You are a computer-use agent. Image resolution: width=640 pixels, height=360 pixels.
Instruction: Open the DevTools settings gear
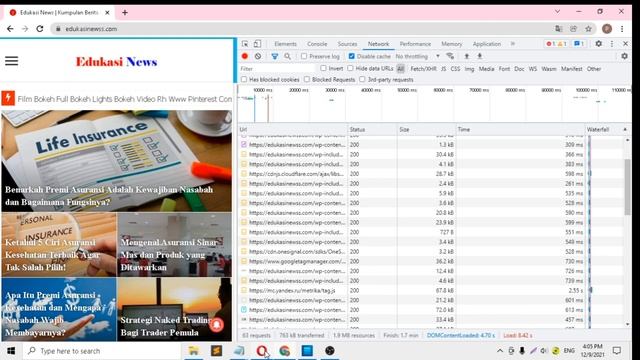point(598,44)
